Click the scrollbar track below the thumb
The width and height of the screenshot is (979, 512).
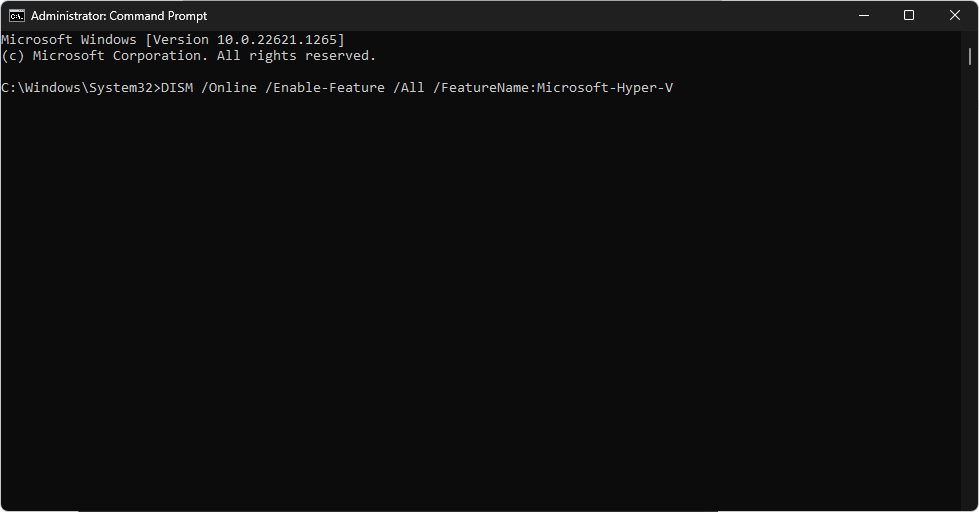(970, 300)
